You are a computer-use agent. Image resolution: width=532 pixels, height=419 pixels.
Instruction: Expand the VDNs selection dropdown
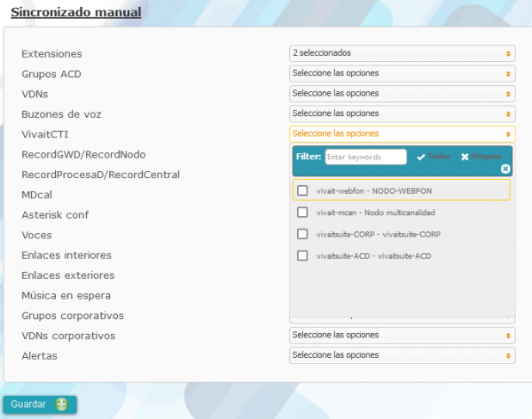tap(402, 94)
